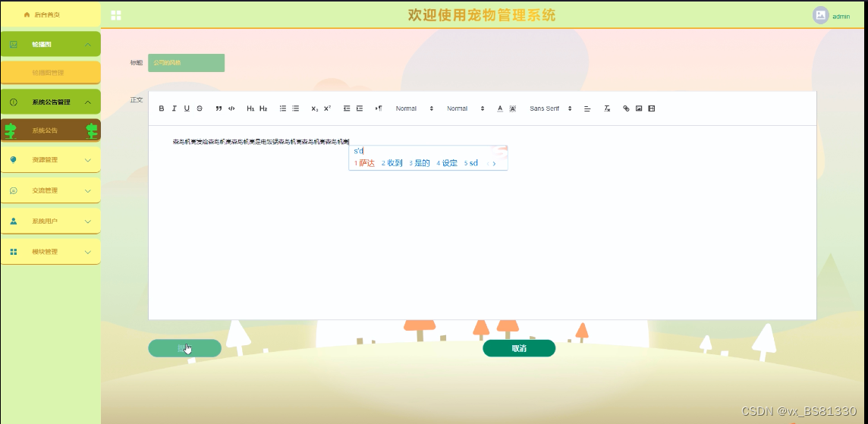This screenshot has height=424, width=868.
Task: Click the 系统用户 person icon
Action: coord(14,221)
